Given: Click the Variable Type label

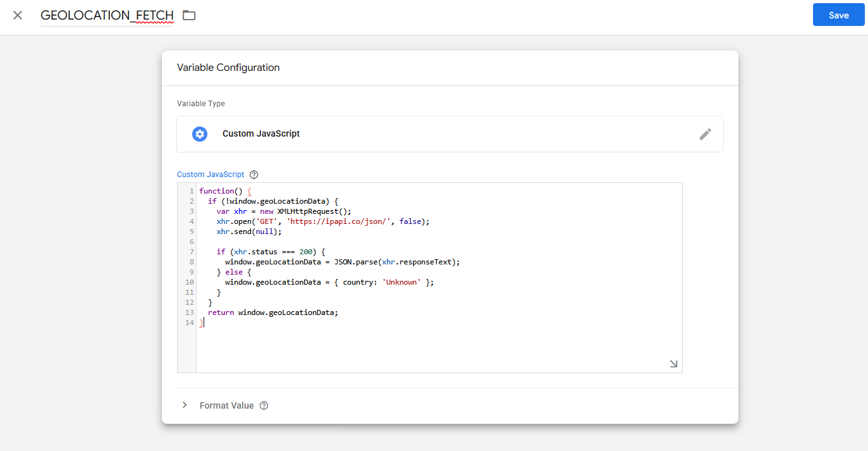Looking at the screenshot, I should [201, 104].
